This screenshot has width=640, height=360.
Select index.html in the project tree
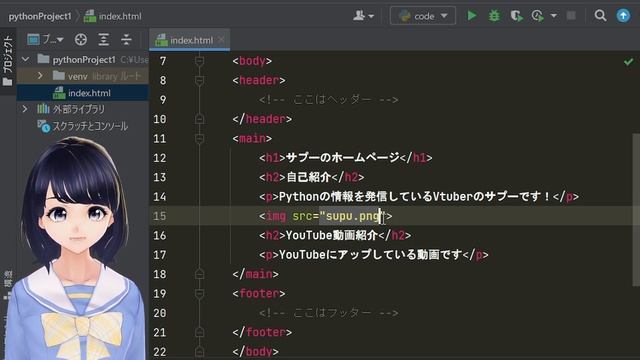82,93
